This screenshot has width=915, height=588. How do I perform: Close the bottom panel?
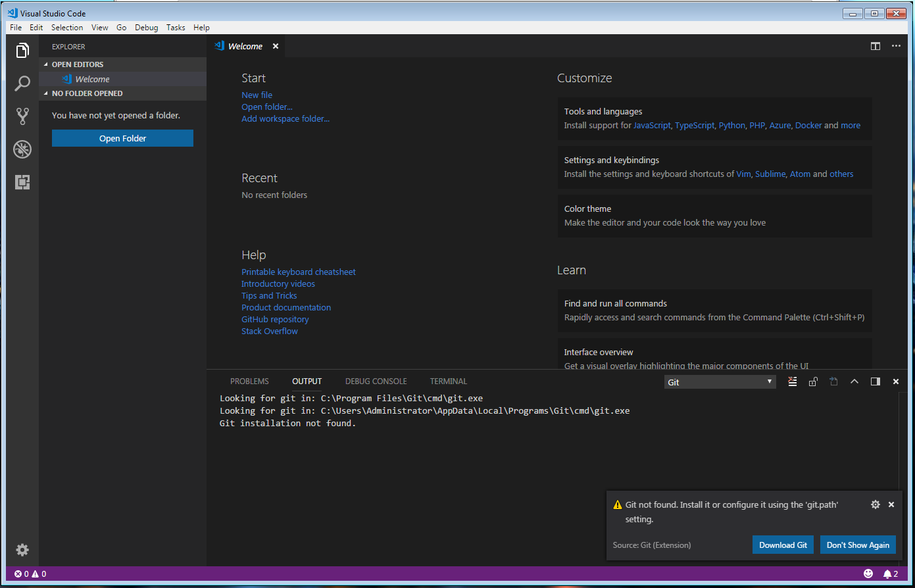coord(896,381)
